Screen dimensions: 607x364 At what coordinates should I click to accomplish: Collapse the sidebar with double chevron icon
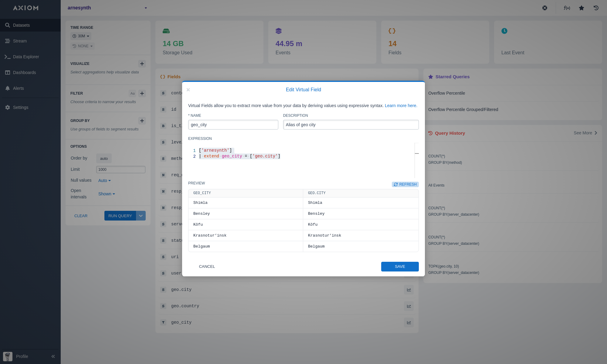(x=53, y=356)
